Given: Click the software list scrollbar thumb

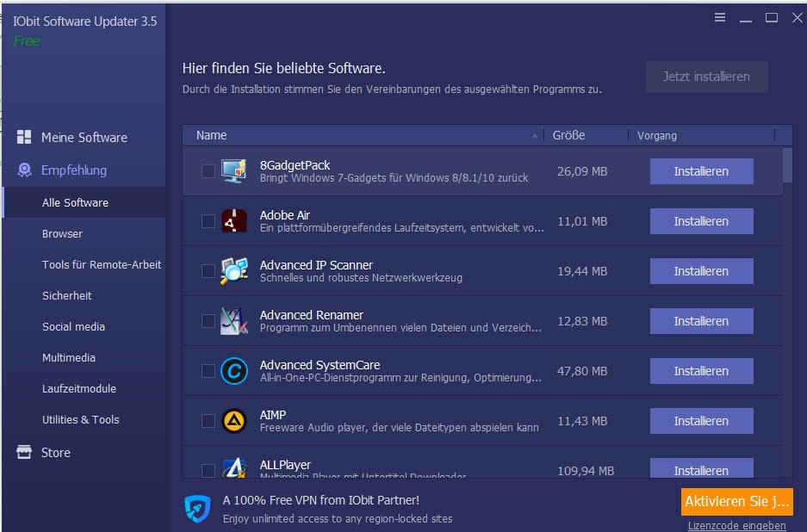Looking at the screenshot, I should point(787,164).
